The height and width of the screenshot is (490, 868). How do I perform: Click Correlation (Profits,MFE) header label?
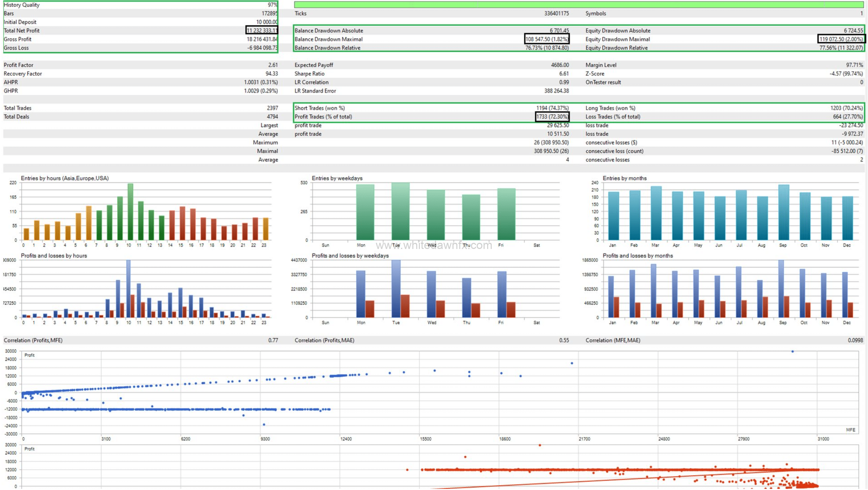click(x=33, y=340)
